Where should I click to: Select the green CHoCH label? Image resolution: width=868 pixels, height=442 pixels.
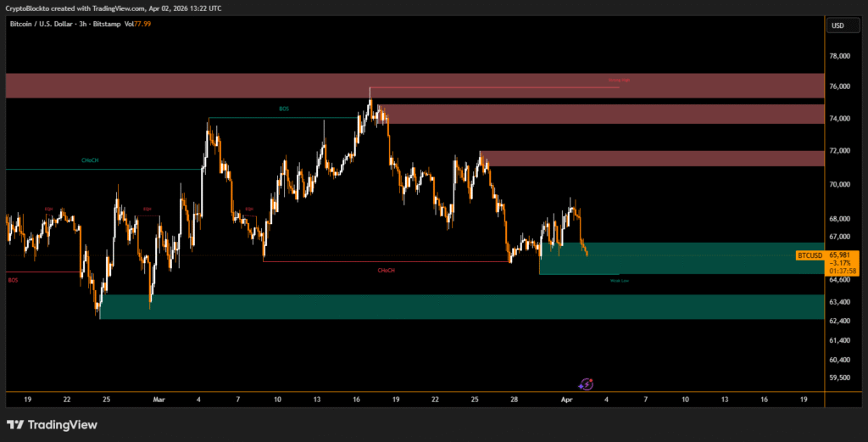coord(90,160)
